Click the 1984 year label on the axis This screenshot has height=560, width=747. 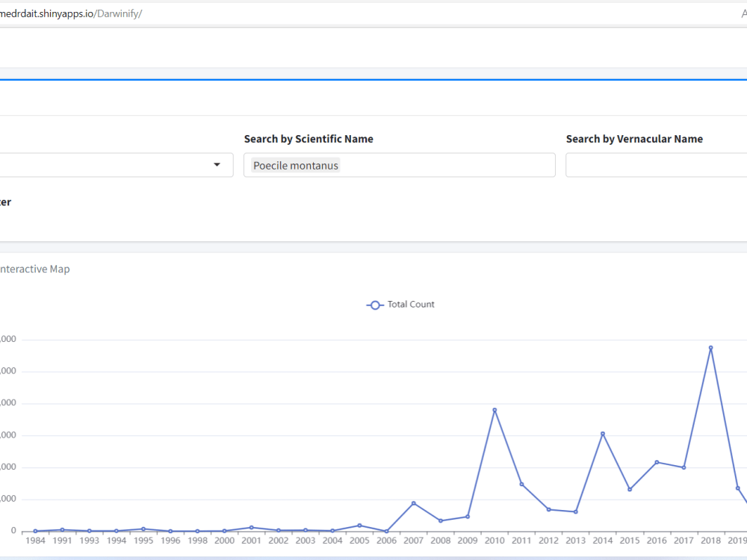35,540
